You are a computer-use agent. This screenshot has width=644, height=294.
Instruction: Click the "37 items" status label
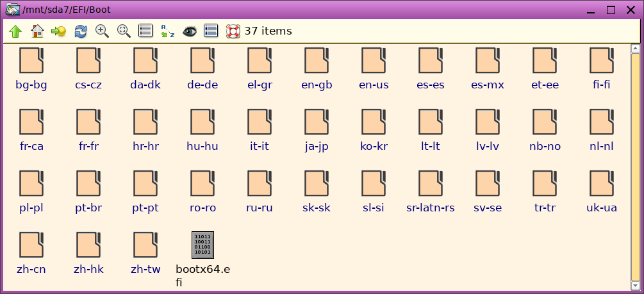[x=268, y=31]
